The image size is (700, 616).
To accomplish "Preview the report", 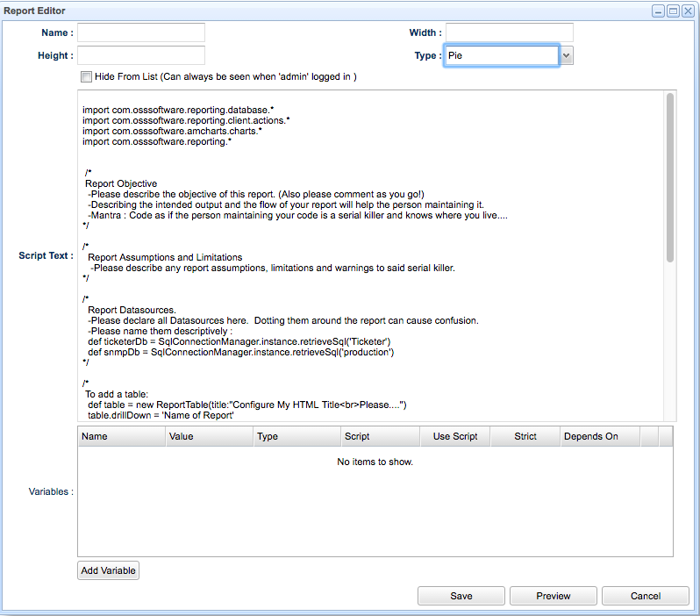I will click(x=554, y=596).
